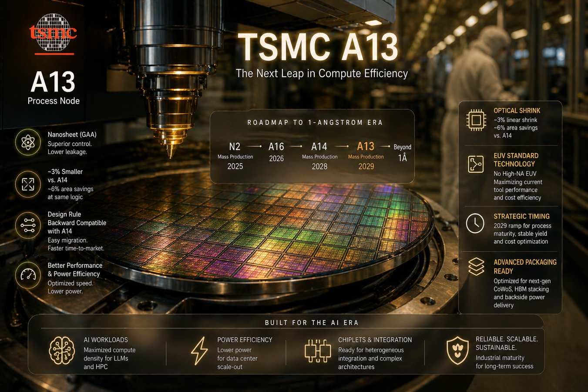Click the A16 2026 roadmap node
The height and width of the screenshot is (392, 588).
click(x=276, y=152)
